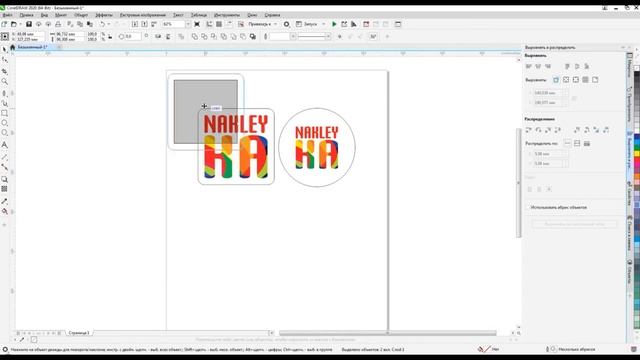The height and width of the screenshot is (360, 640).
Task: Pick the yellow swatch in palette
Action: point(637,153)
